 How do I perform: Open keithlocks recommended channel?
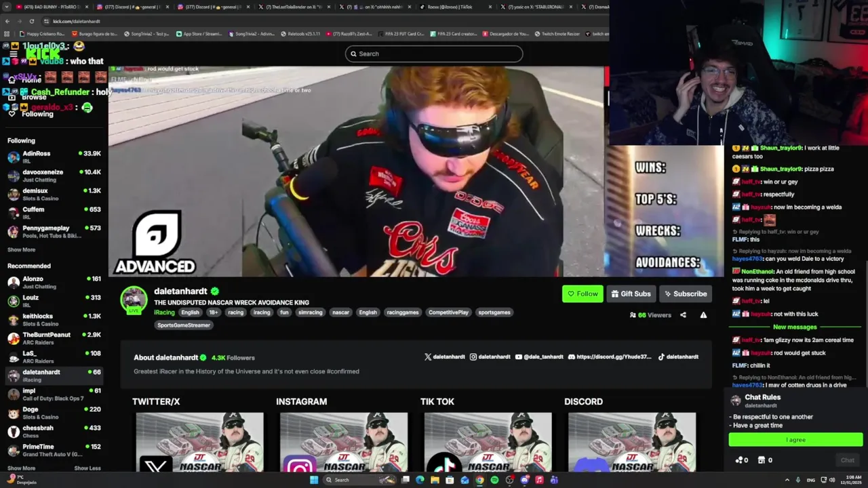(54, 319)
